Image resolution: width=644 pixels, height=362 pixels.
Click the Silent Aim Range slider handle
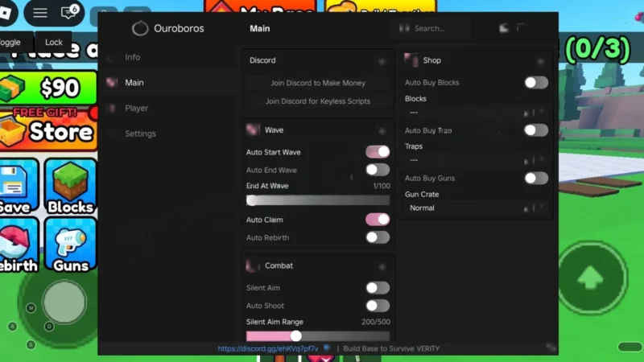(295, 336)
